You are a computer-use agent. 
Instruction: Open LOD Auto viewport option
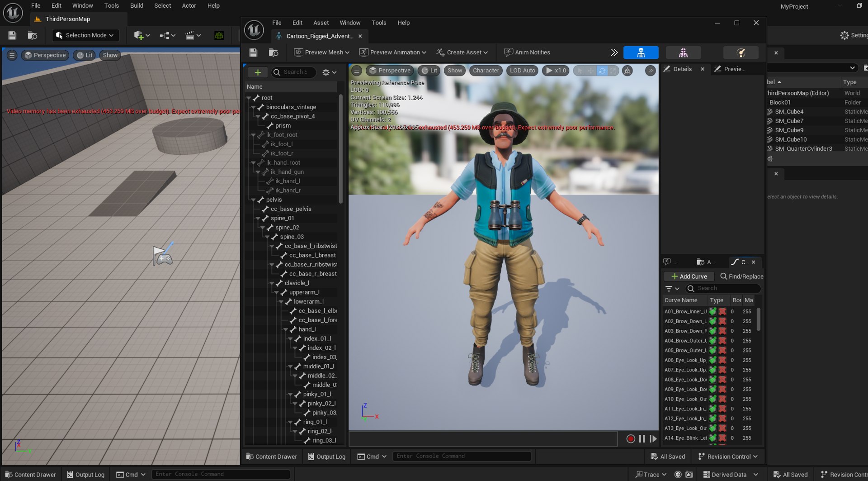522,71
